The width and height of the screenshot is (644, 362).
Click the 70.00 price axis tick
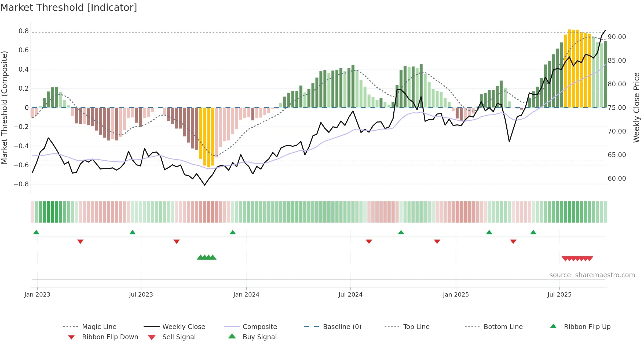pos(617,131)
